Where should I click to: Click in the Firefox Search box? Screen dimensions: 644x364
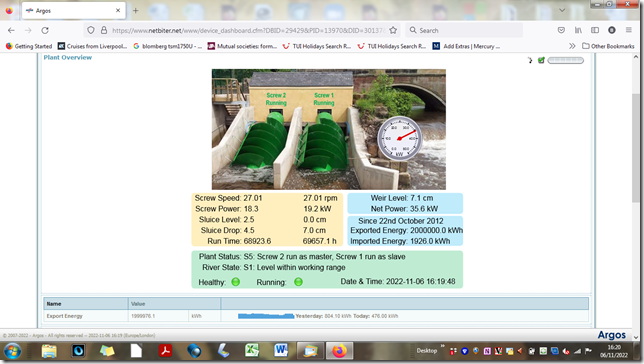click(x=464, y=30)
